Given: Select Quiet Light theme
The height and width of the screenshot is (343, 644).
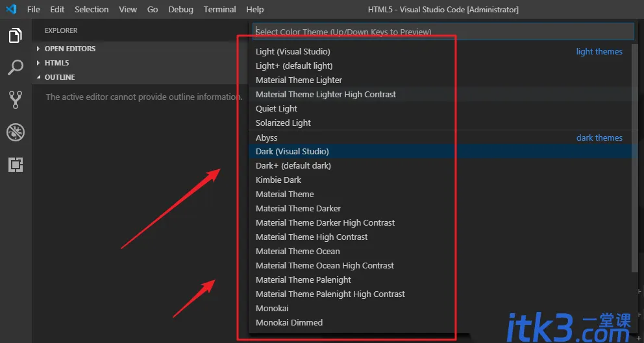Looking at the screenshot, I should pyautogui.click(x=441, y=109).
